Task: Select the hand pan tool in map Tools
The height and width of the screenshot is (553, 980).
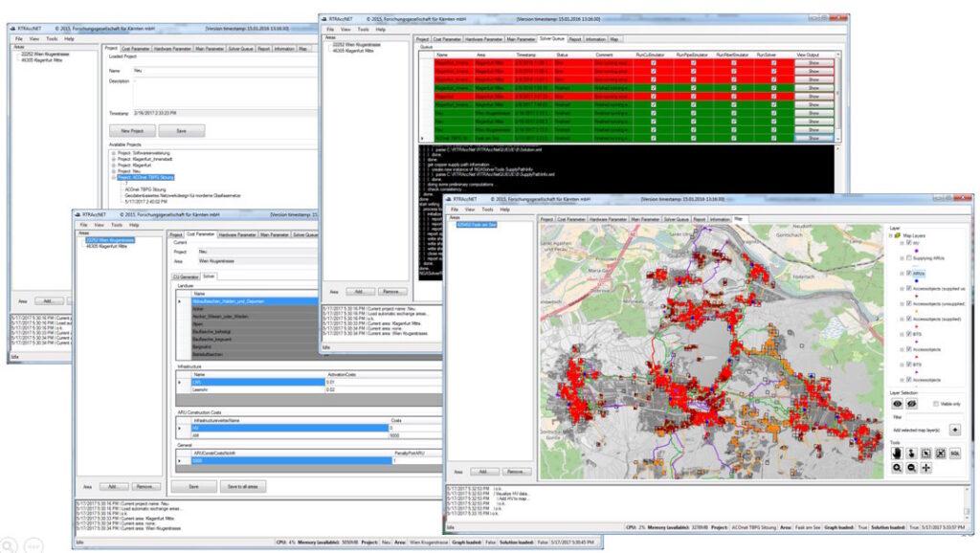Action: tap(899, 453)
